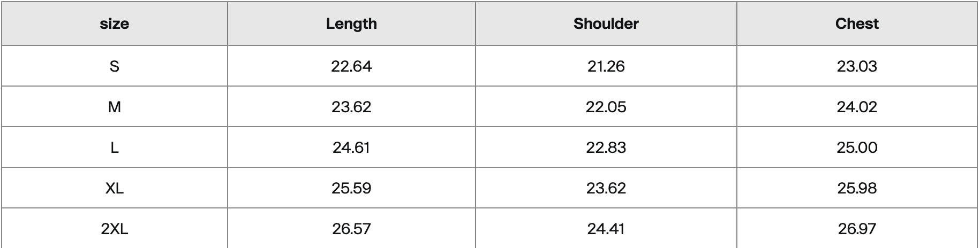Select the size L row label

point(115,148)
